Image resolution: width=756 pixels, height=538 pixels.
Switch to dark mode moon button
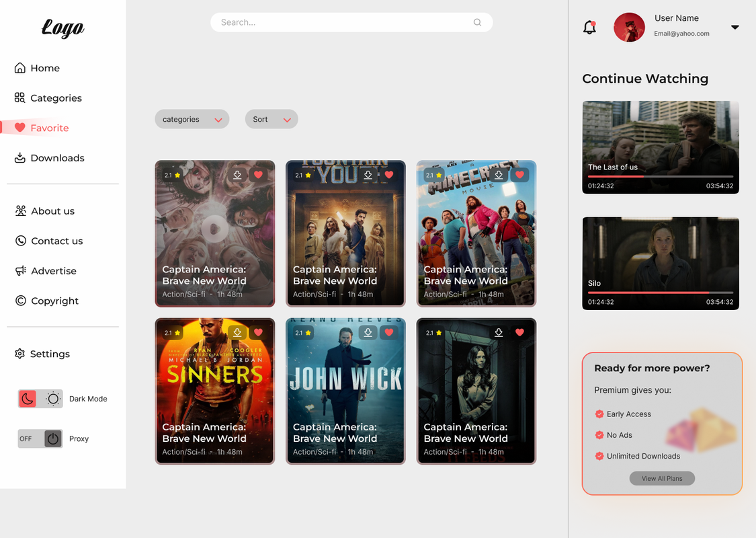click(x=28, y=399)
